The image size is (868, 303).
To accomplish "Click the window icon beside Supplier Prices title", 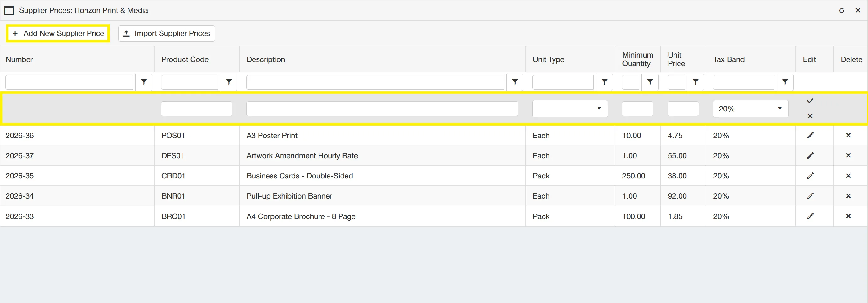I will point(9,10).
